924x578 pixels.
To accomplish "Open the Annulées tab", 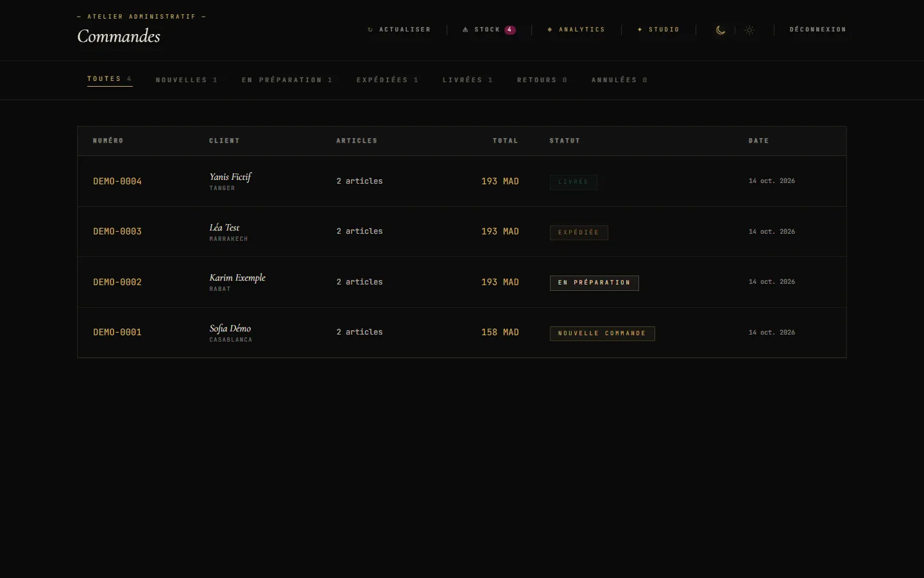I will click(x=619, y=80).
